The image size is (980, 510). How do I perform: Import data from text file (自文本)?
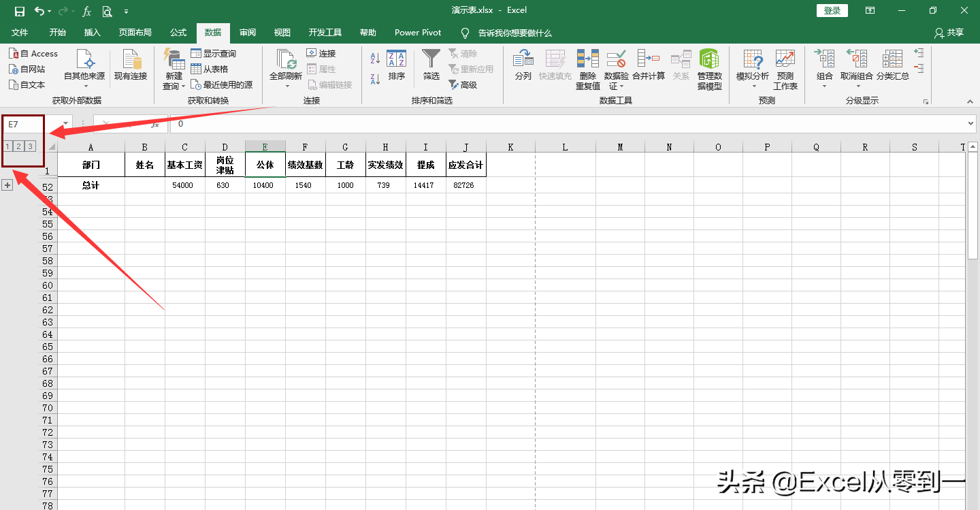27,84
